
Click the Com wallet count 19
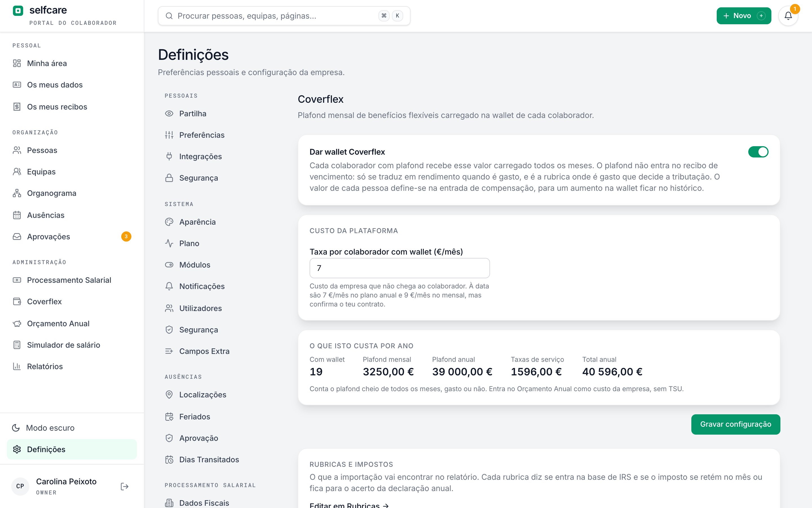click(316, 372)
